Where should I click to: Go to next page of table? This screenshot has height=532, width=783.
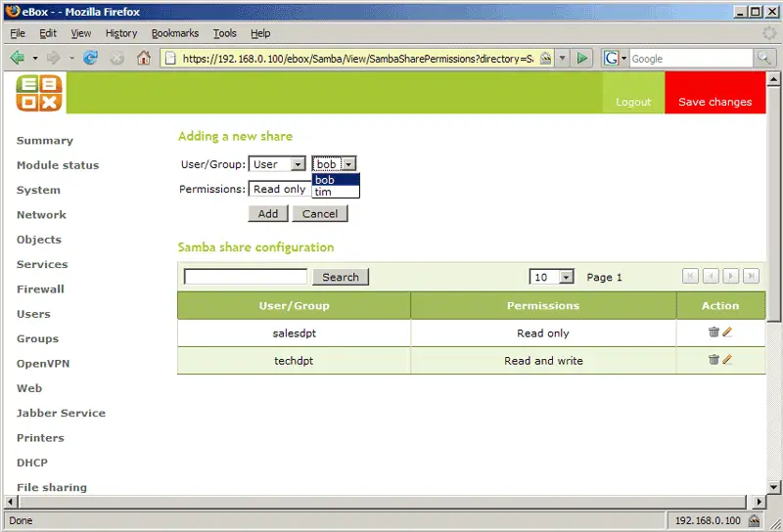point(730,276)
